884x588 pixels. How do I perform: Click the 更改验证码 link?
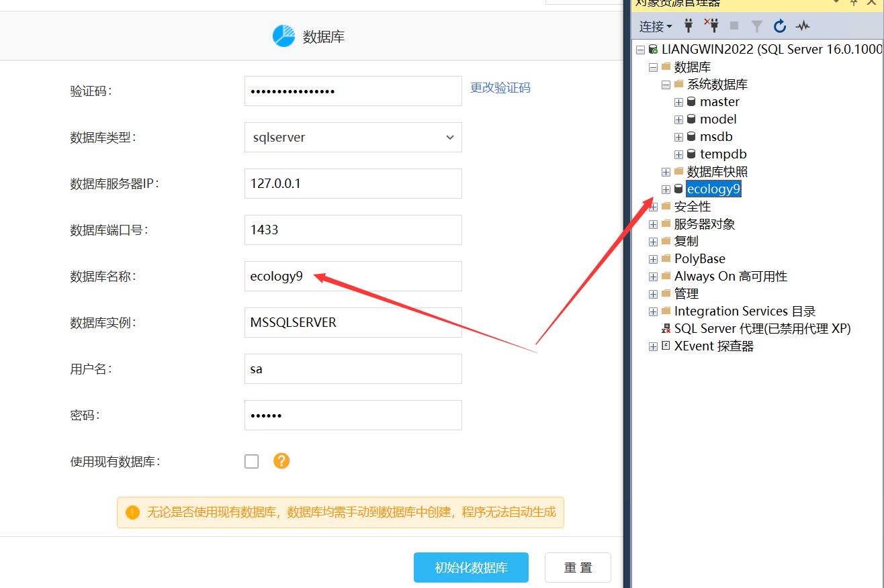coord(500,88)
